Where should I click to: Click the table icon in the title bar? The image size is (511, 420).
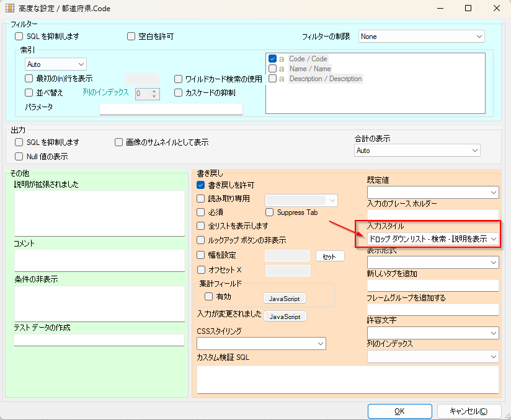point(10,8)
